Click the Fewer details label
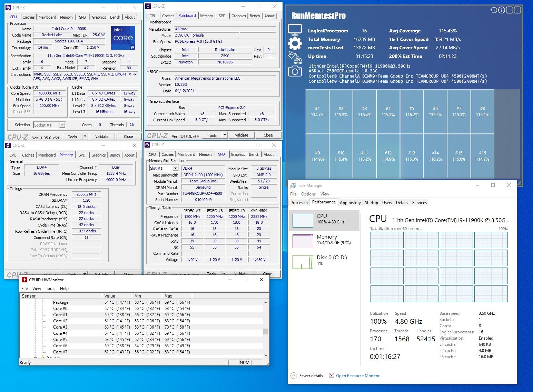Image resolution: width=533 pixels, height=392 pixels. [x=311, y=376]
